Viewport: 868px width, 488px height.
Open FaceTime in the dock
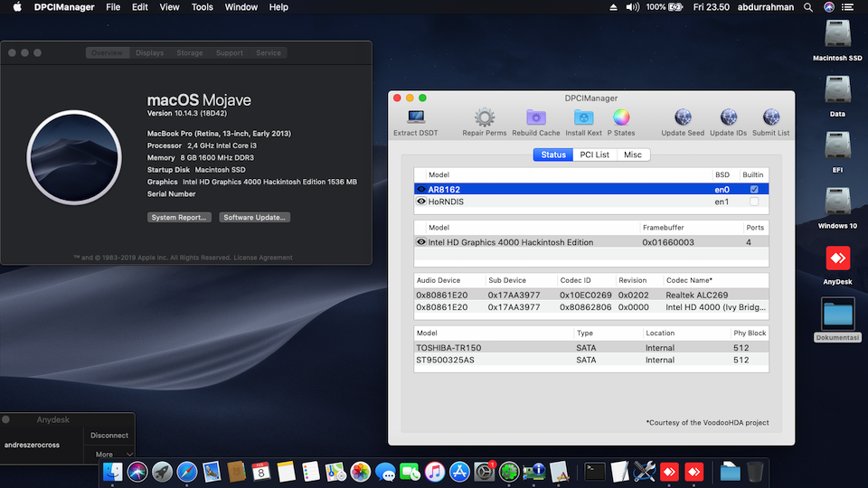pos(410,472)
